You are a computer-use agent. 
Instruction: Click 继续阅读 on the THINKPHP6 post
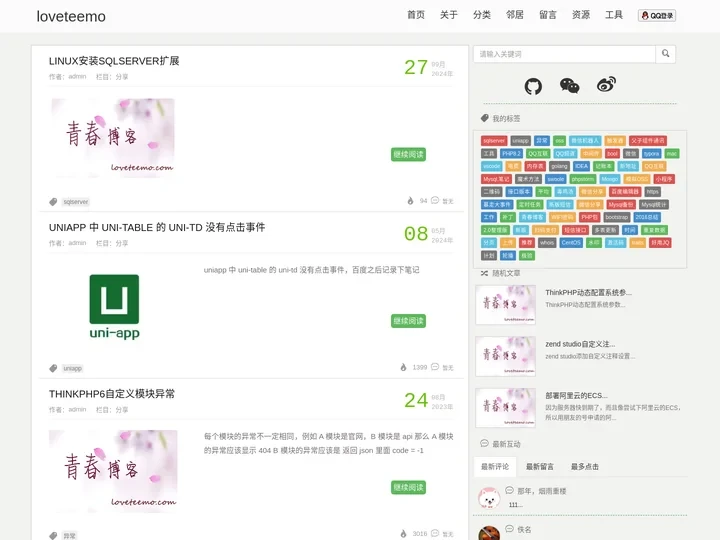(408, 487)
